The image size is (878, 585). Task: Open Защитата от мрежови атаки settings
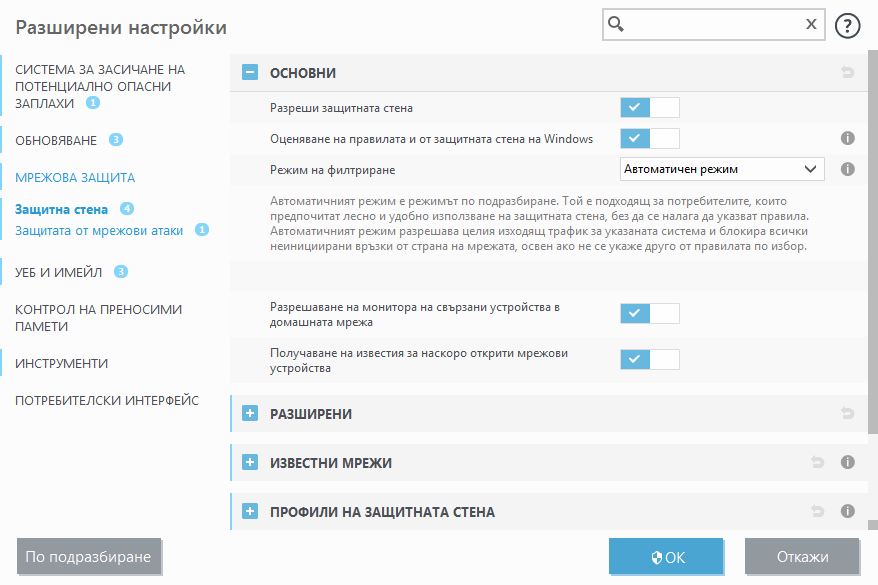[92, 229]
